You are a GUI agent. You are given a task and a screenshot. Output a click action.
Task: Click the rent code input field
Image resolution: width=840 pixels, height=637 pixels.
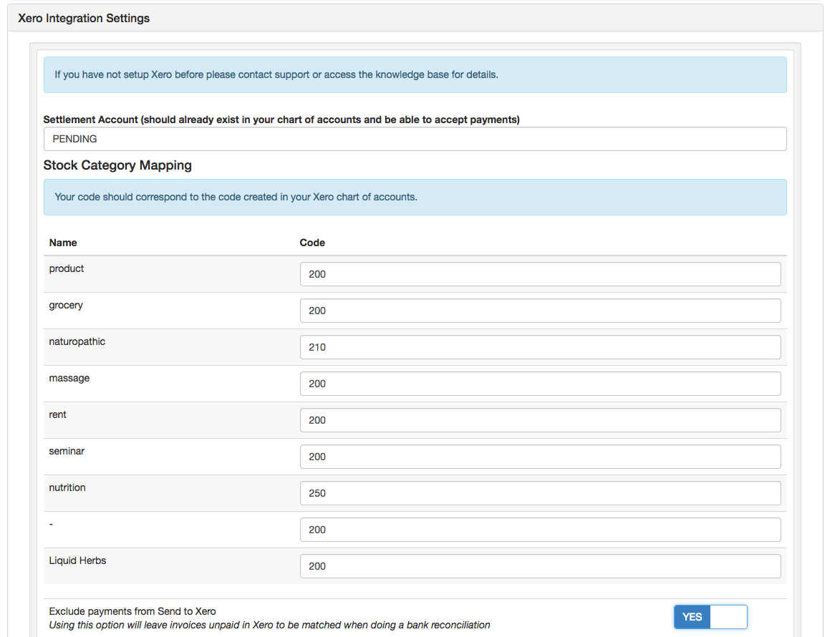[x=540, y=420]
